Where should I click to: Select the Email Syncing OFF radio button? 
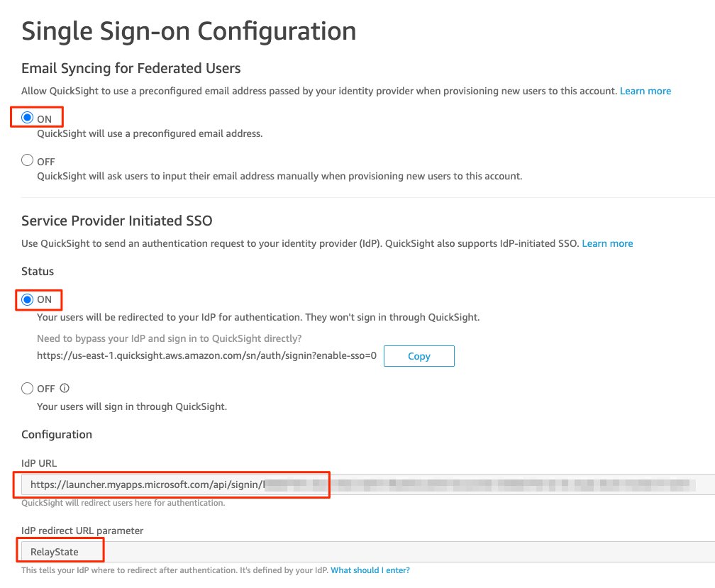28,160
